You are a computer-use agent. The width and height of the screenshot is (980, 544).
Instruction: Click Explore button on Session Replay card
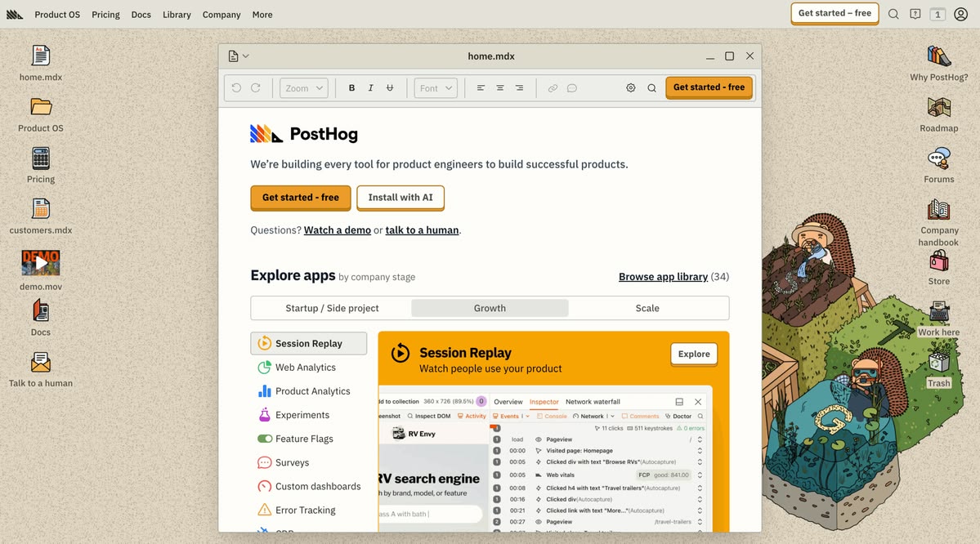tap(694, 354)
